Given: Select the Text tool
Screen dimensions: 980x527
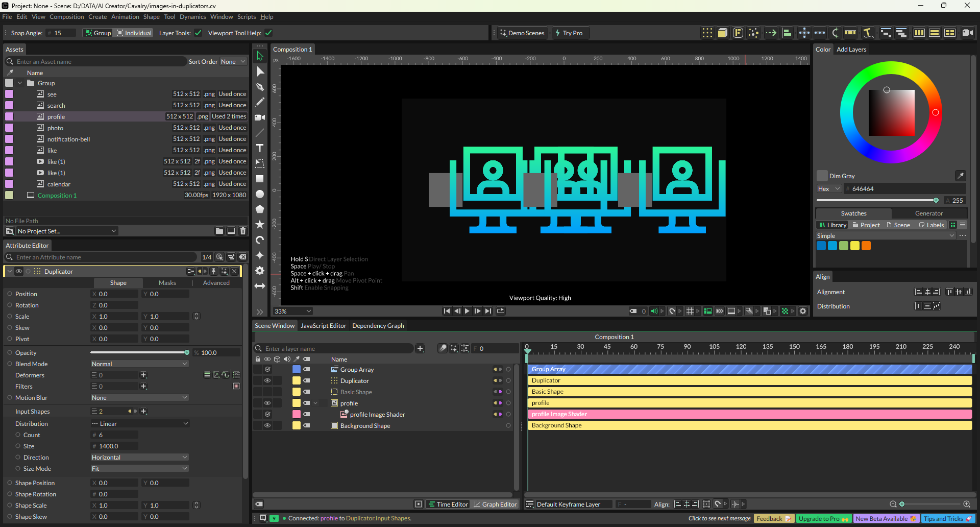Looking at the screenshot, I should (260, 148).
